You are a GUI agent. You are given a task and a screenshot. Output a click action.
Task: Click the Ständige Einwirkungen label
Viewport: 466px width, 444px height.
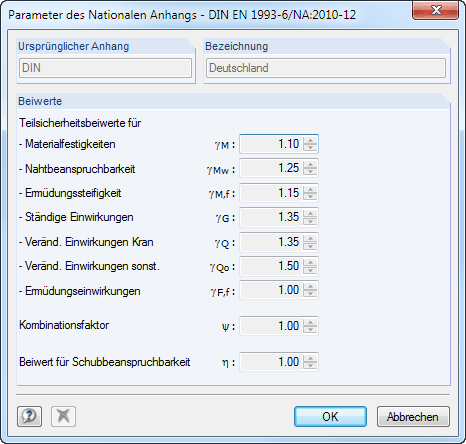click(76, 217)
